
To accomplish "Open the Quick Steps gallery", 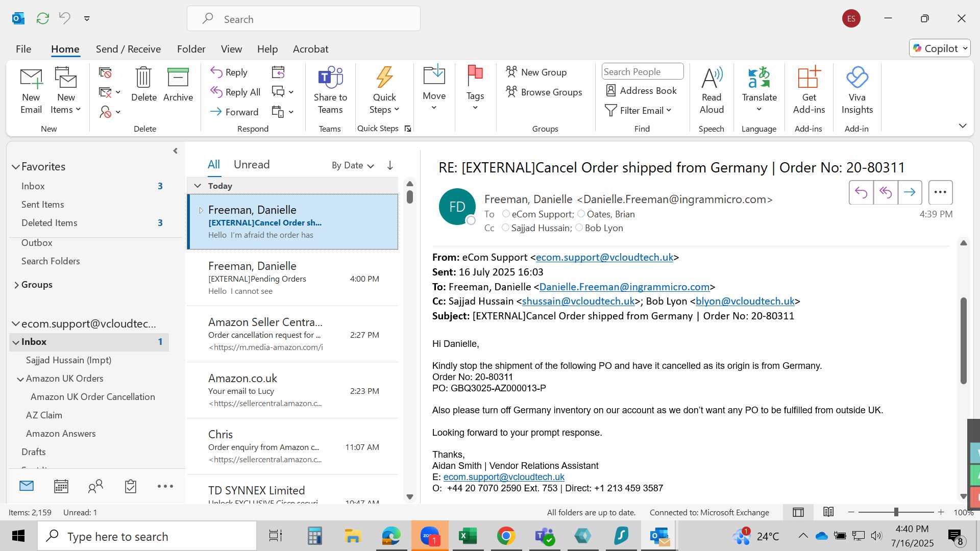I will click(384, 91).
